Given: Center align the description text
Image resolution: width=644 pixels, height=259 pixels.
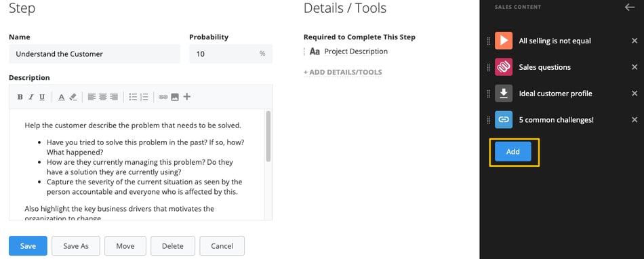Looking at the screenshot, I should click(102, 97).
